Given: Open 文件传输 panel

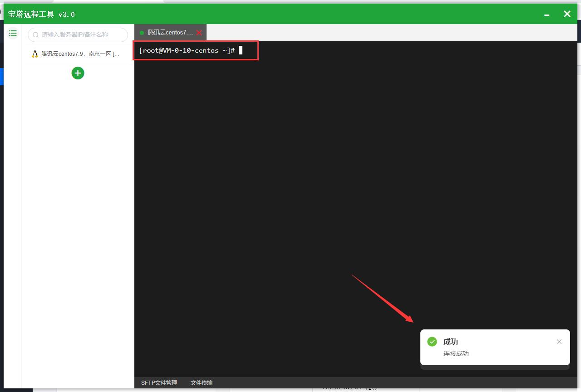Looking at the screenshot, I should coord(202,382).
